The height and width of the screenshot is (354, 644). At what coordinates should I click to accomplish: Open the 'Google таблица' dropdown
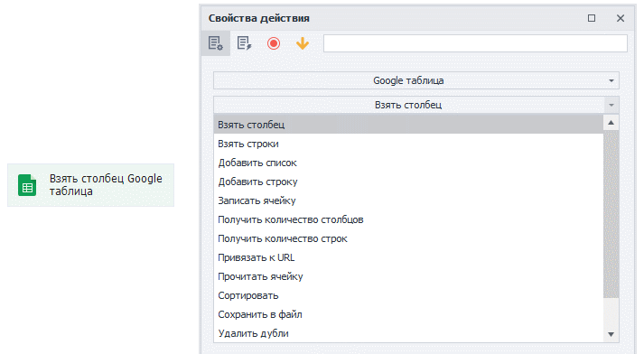(x=416, y=80)
